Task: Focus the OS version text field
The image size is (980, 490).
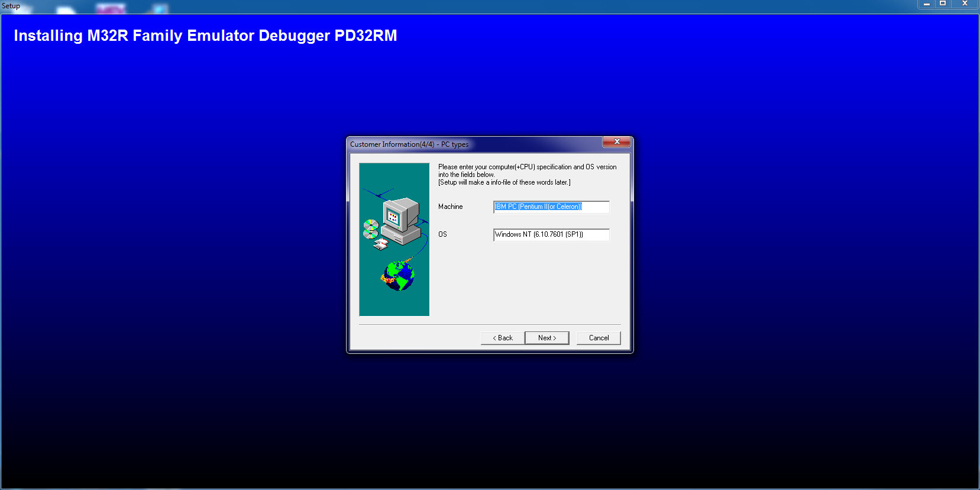Action: pos(551,234)
